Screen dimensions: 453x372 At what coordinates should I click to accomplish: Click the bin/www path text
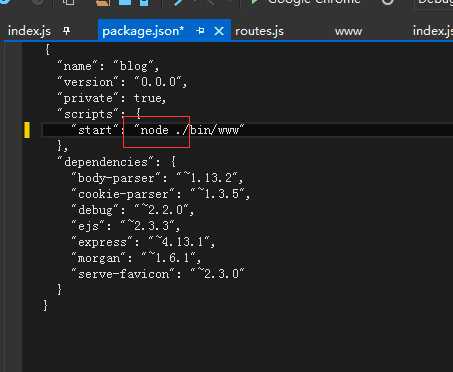coord(214,130)
